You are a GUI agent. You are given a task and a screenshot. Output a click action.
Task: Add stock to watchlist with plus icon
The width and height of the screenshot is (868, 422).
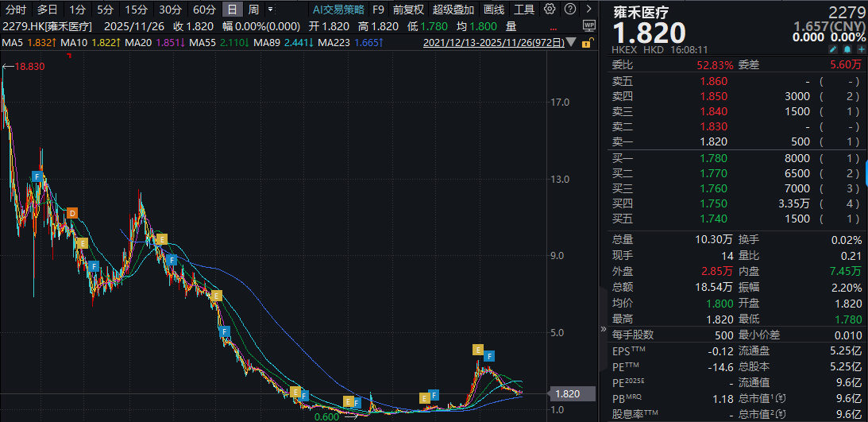click(860, 49)
